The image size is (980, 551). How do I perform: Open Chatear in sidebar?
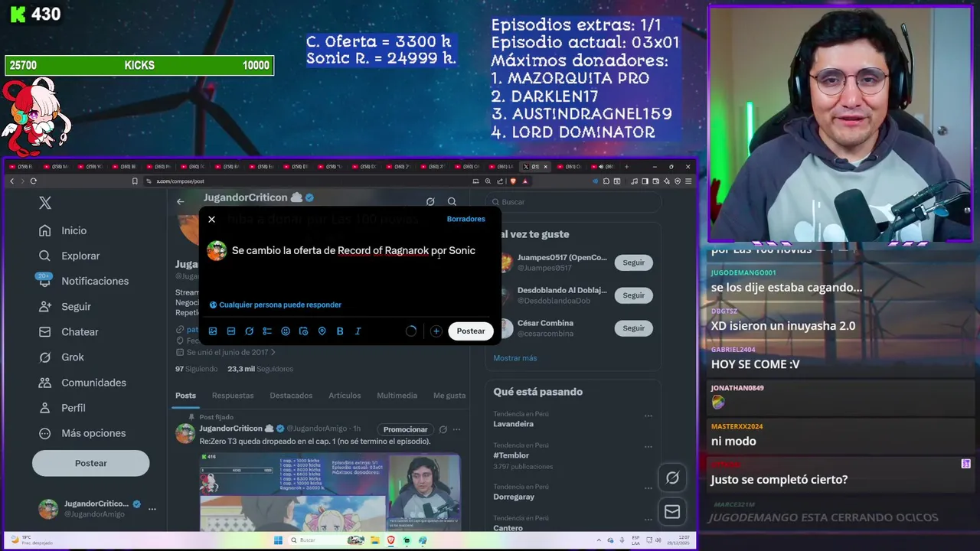pyautogui.click(x=70, y=331)
